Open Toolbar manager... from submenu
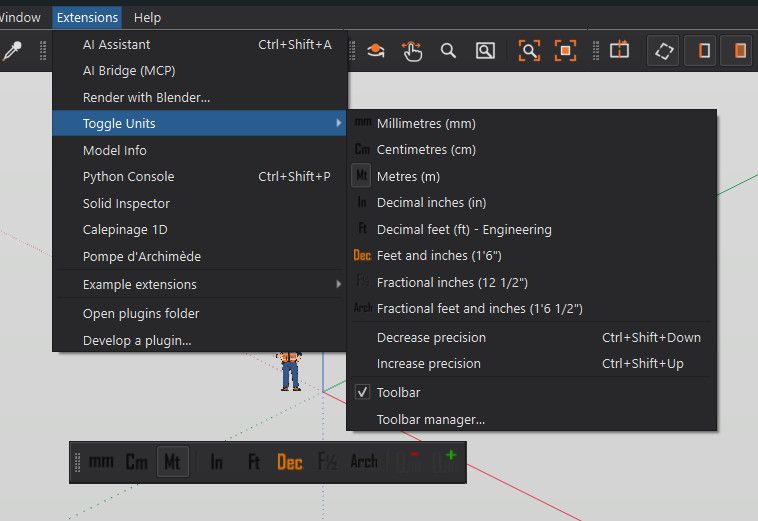758x521 pixels. (x=531, y=419)
